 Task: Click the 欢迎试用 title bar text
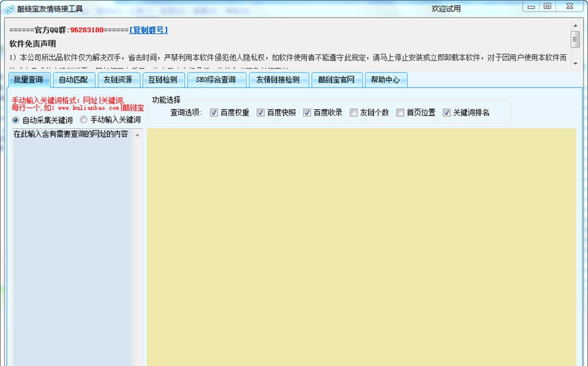pos(446,8)
